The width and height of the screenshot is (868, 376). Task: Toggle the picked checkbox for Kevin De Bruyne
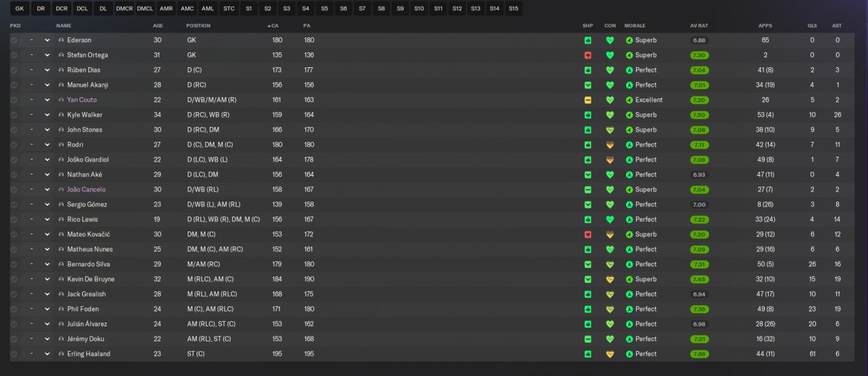(x=14, y=279)
